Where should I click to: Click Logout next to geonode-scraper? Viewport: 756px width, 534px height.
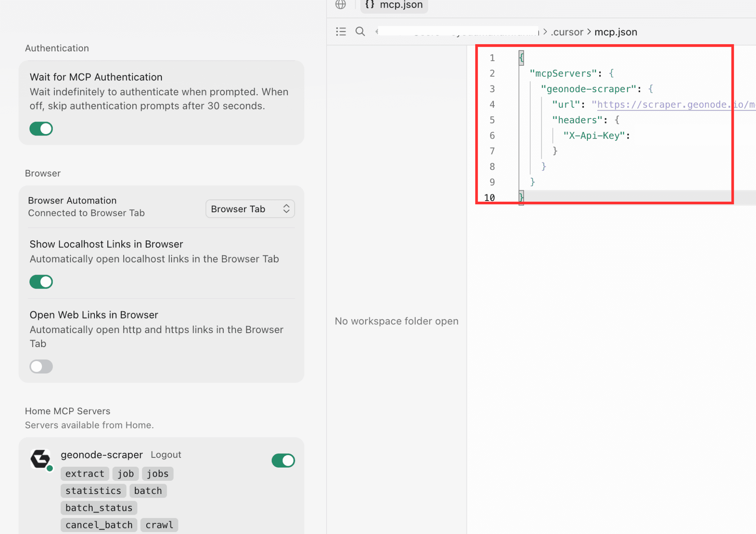[x=166, y=455]
